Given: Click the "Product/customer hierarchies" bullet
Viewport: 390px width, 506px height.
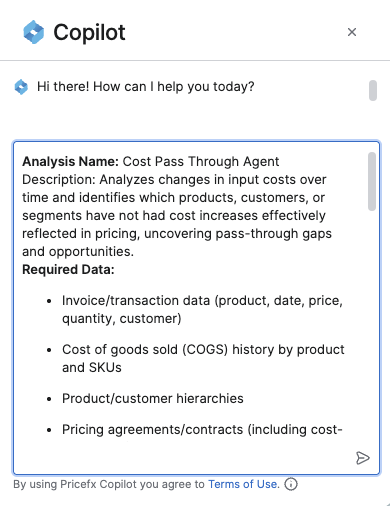Looking at the screenshot, I should pyautogui.click(x=153, y=398).
